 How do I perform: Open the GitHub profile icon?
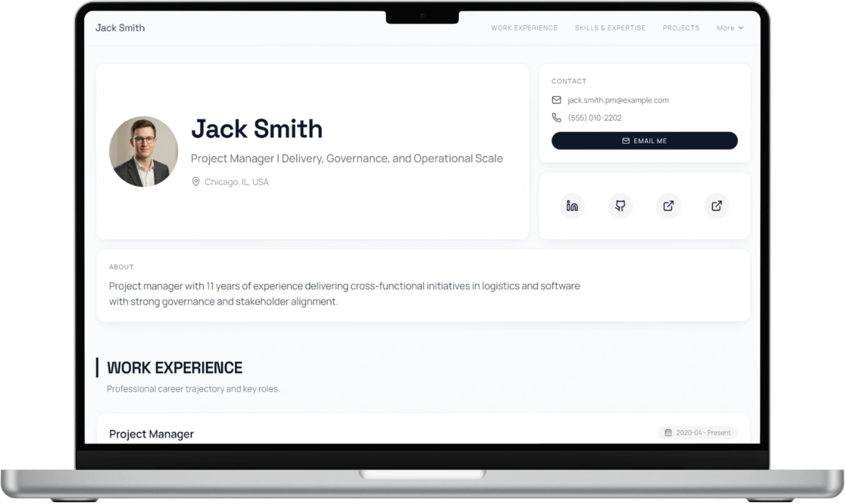(620, 206)
